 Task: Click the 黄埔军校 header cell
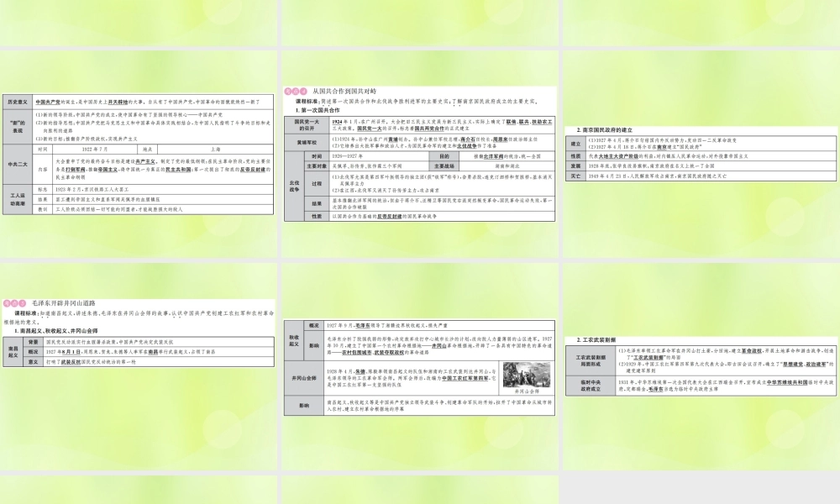click(x=307, y=143)
